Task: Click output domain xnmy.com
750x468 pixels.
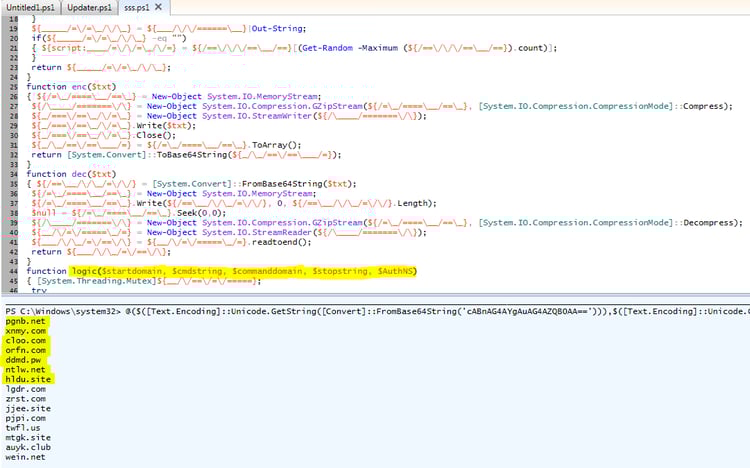Action: point(26,331)
